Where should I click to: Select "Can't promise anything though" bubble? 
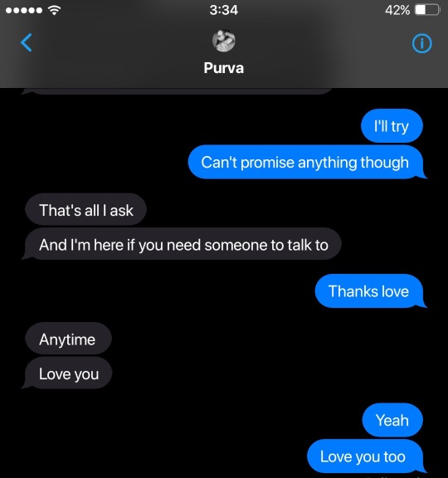(306, 162)
